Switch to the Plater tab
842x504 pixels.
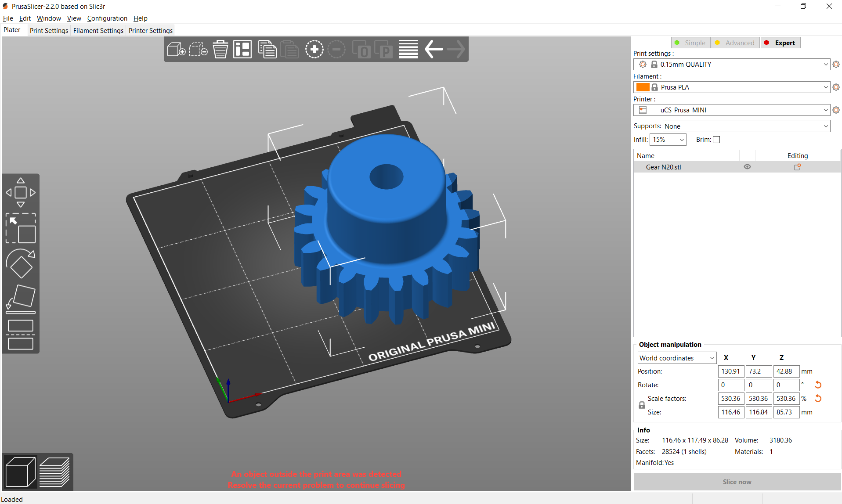[x=12, y=30]
